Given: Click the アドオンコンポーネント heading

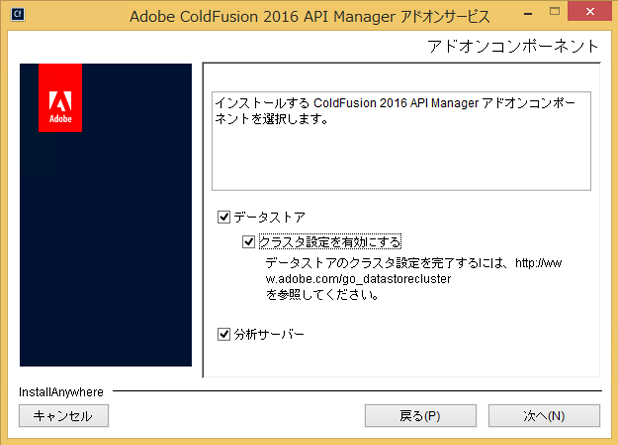Looking at the screenshot, I should click(x=512, y=47).
